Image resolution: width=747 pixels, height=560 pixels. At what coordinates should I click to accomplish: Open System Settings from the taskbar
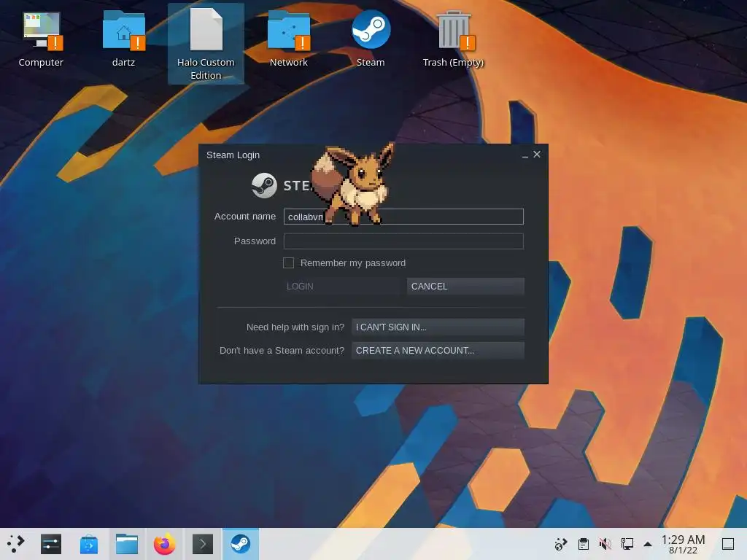[50, 544]
